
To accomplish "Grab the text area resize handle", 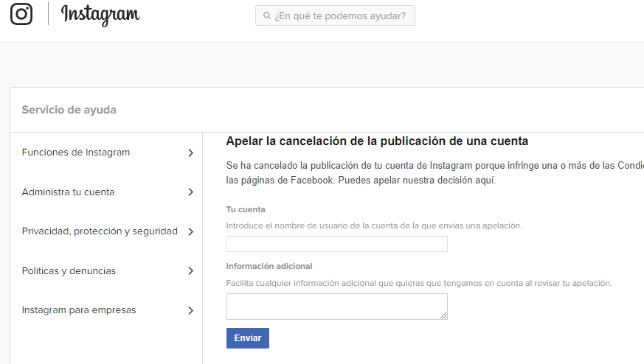I will 443,315.
